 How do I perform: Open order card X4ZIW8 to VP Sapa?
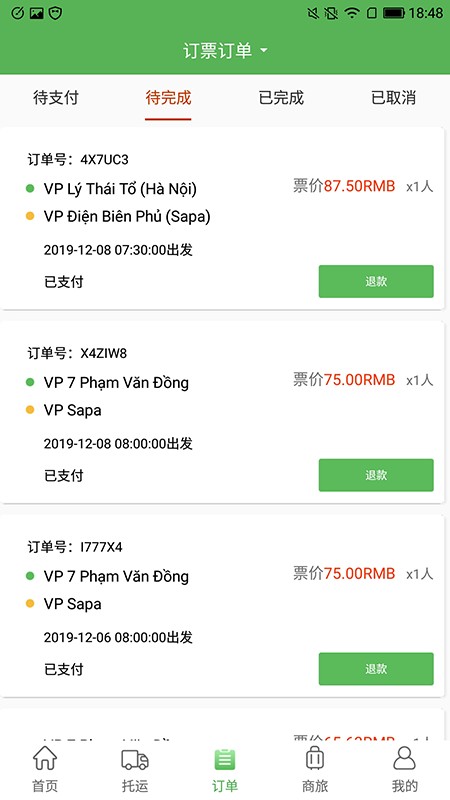[x=222, y=412]
